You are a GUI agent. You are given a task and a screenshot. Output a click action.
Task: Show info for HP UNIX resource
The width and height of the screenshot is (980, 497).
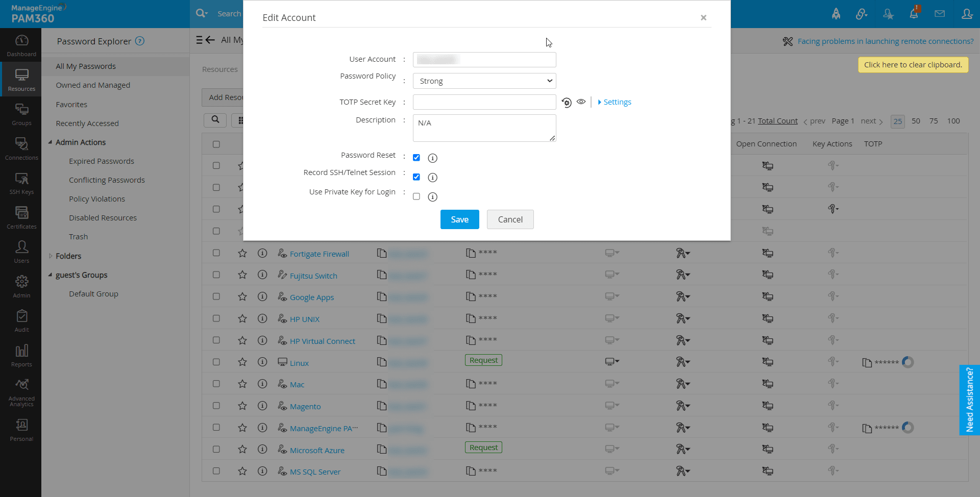262,318
